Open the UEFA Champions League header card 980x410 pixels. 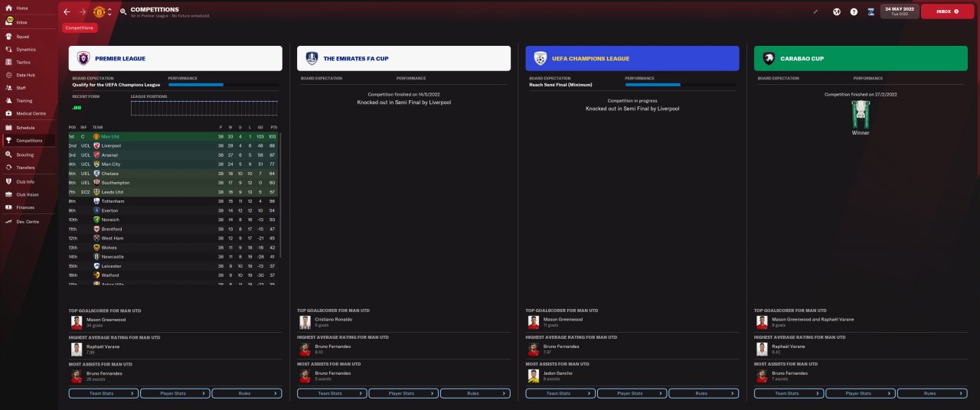(632, 58)
